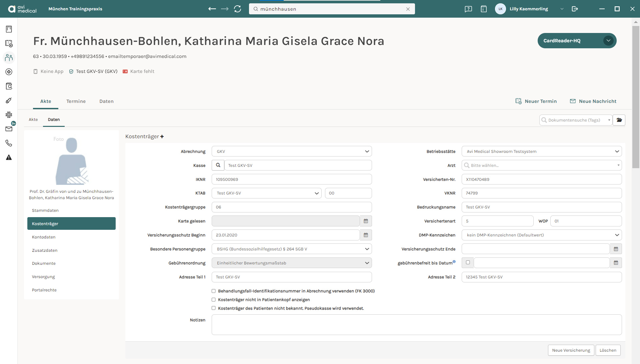Click the logout icon in header
640x364 pixels.
575,9
